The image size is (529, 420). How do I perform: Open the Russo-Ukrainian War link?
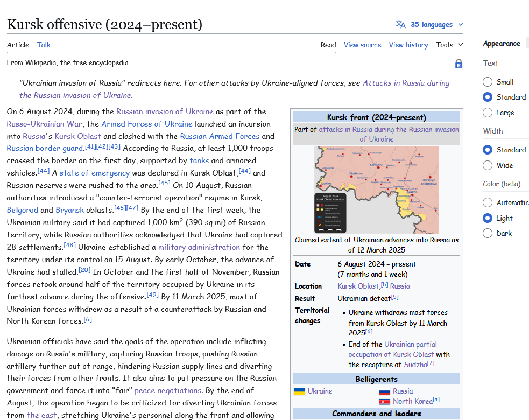pyautogui.click(x=44, y=124)
